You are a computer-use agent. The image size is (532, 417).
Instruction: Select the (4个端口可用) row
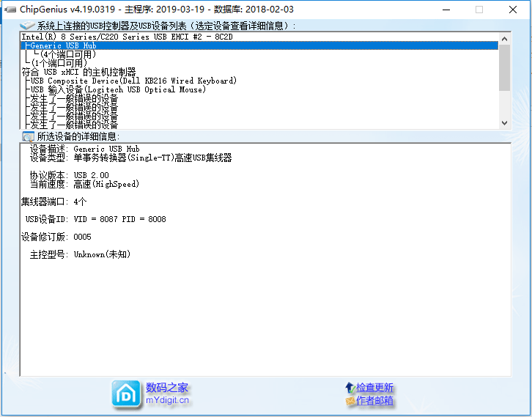[x=259, y=54]
